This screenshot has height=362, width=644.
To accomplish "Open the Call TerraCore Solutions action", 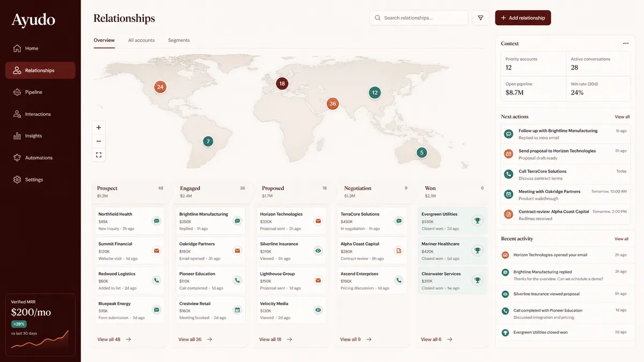I will [566, 174].
